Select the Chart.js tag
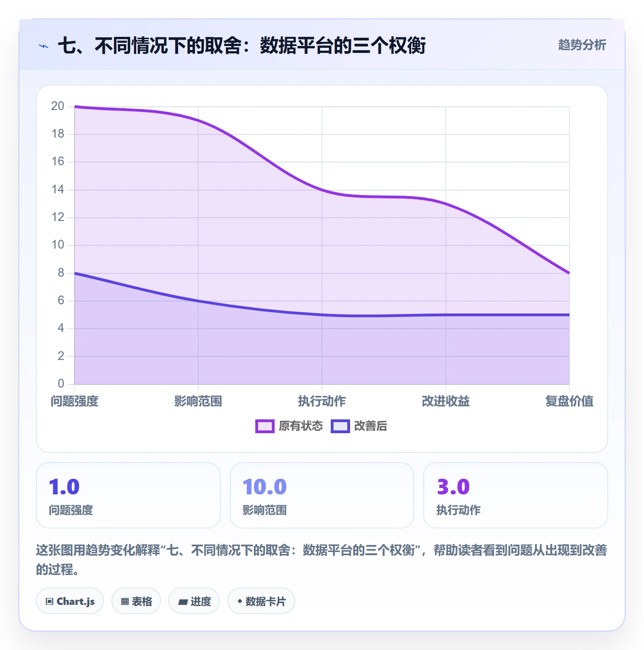This screenshot has width=644, height=650. pyautogui.click(x=70, y=601)
